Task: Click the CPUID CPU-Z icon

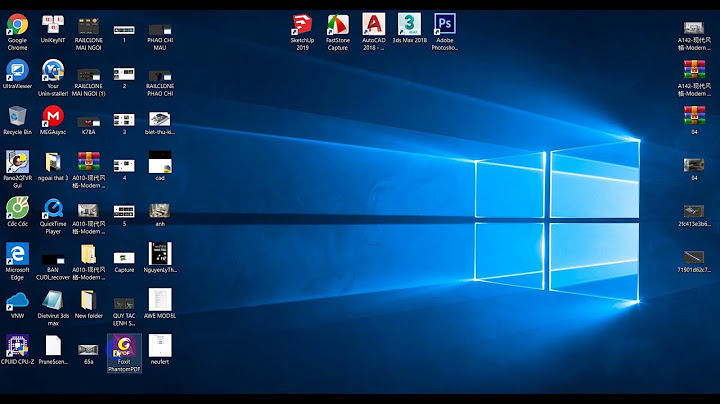Action: coord(17,346)
